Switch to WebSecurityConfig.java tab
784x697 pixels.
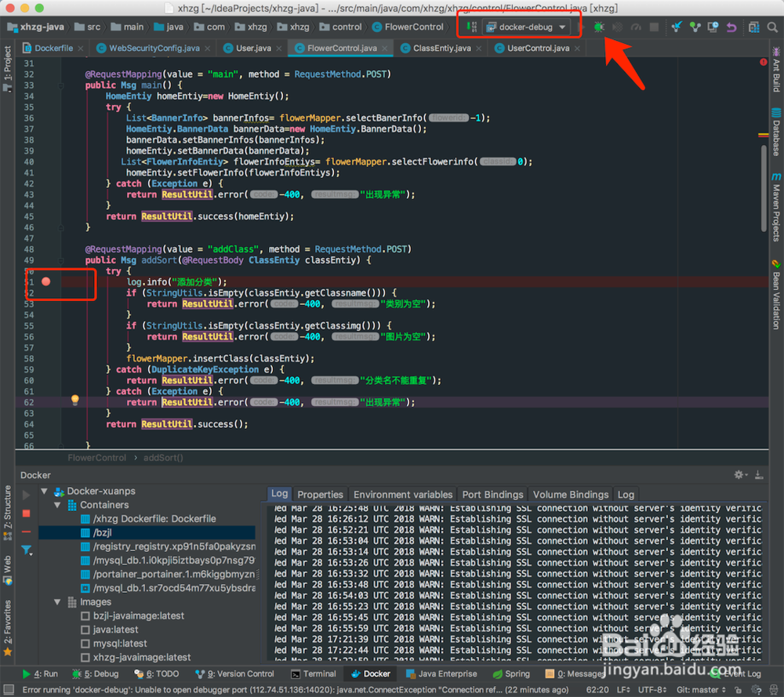[x=154, y=48]
